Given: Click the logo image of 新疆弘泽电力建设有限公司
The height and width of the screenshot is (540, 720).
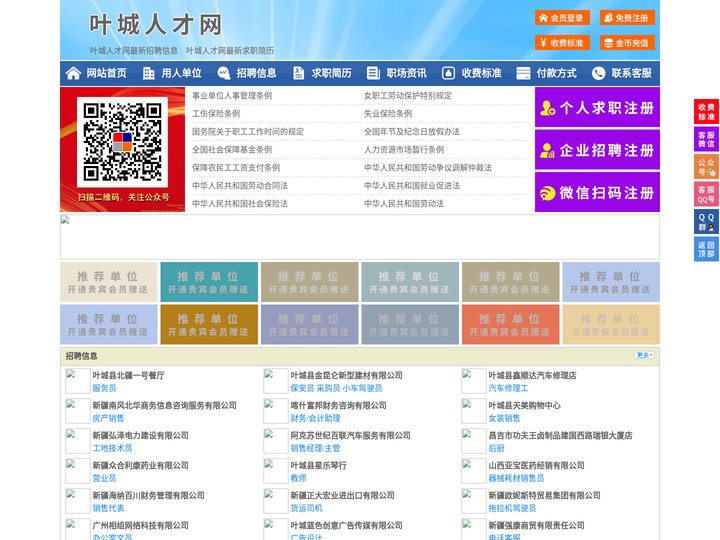Looking at the screenshot, I should (78, 441).
